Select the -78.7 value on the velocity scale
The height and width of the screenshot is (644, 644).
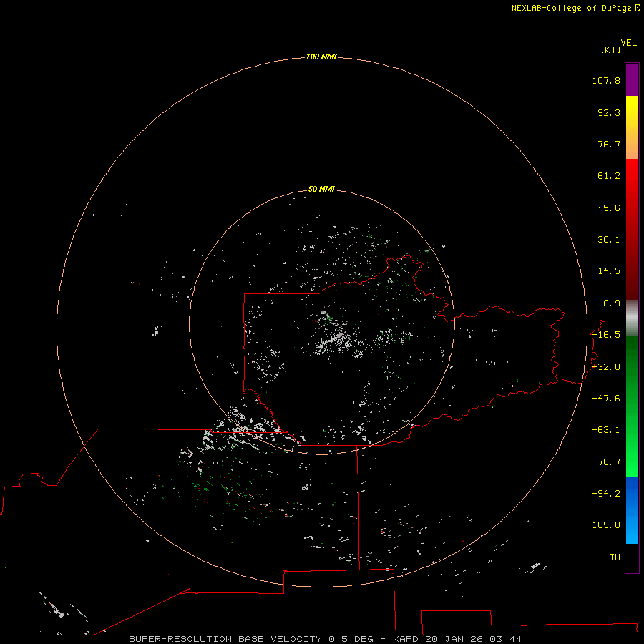[606, 462]
